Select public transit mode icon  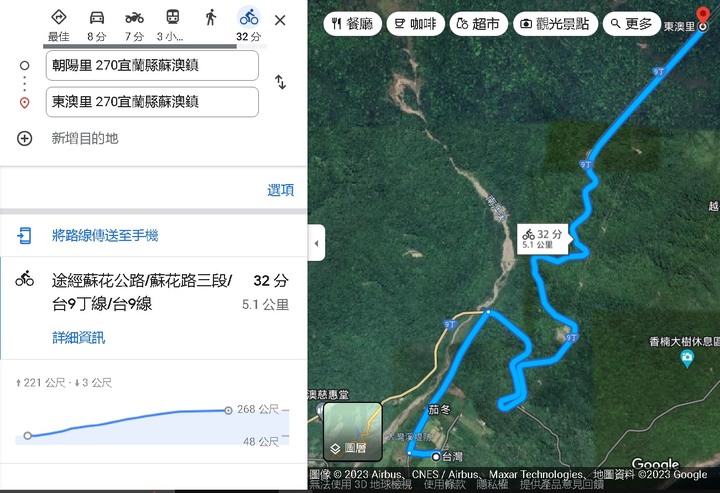point(173,17)
